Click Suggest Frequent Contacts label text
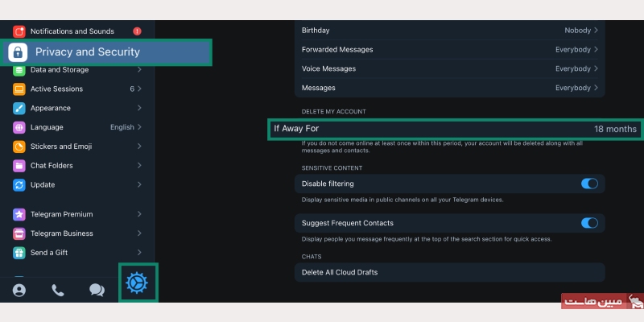 (348, 223)
